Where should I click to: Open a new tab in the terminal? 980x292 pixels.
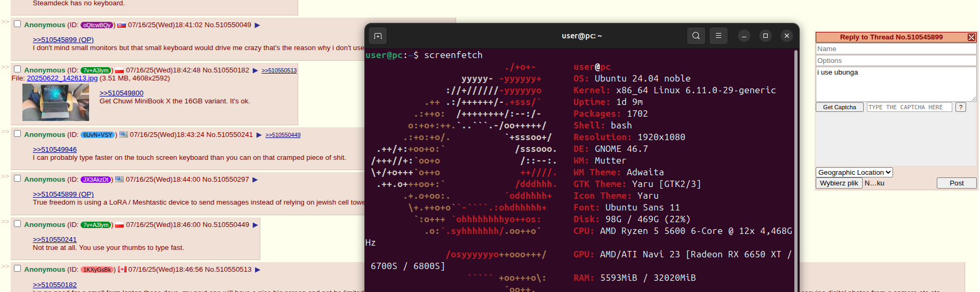point(378,36)
